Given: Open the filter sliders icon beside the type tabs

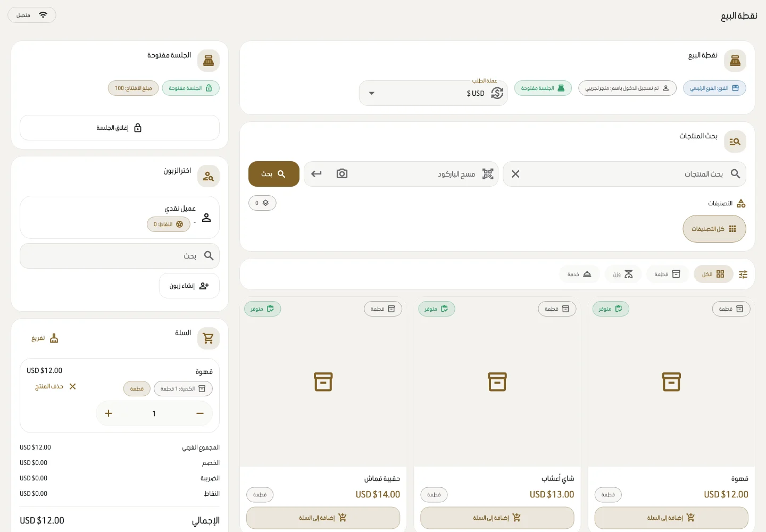Looking at the screenshot, I should 743,275.
